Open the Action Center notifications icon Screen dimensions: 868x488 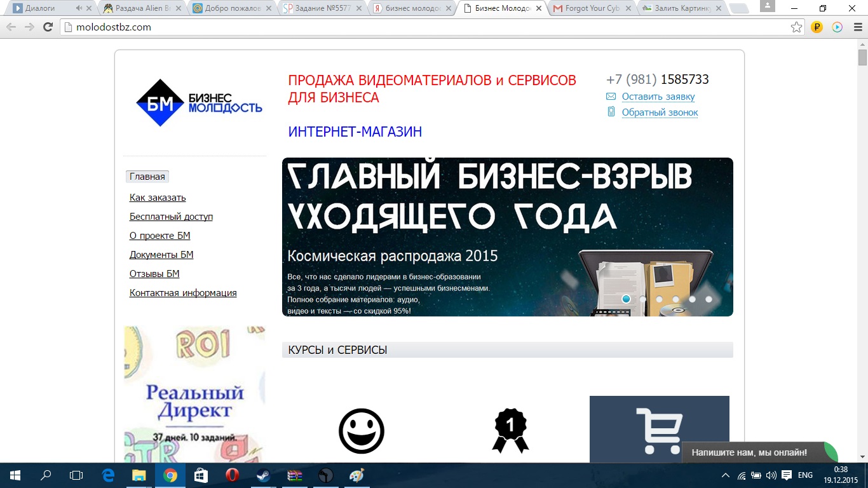pos(787,475)
